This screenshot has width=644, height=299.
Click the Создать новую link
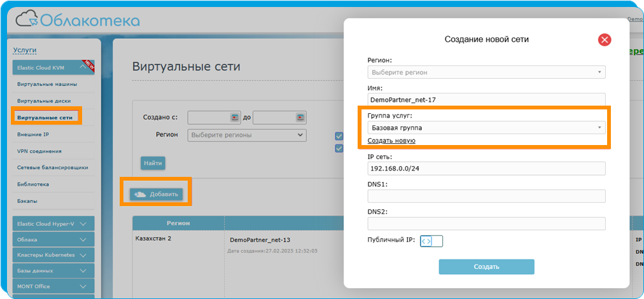click(x=391, y=141)
